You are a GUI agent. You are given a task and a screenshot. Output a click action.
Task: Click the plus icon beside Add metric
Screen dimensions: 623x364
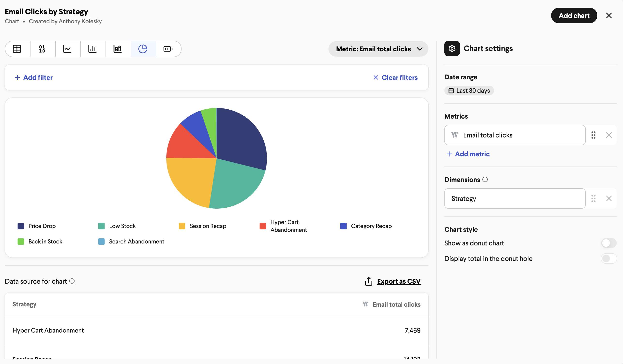[x=449, y=154]
